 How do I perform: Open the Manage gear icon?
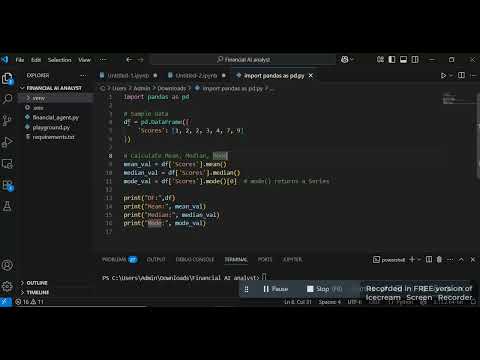7,286
